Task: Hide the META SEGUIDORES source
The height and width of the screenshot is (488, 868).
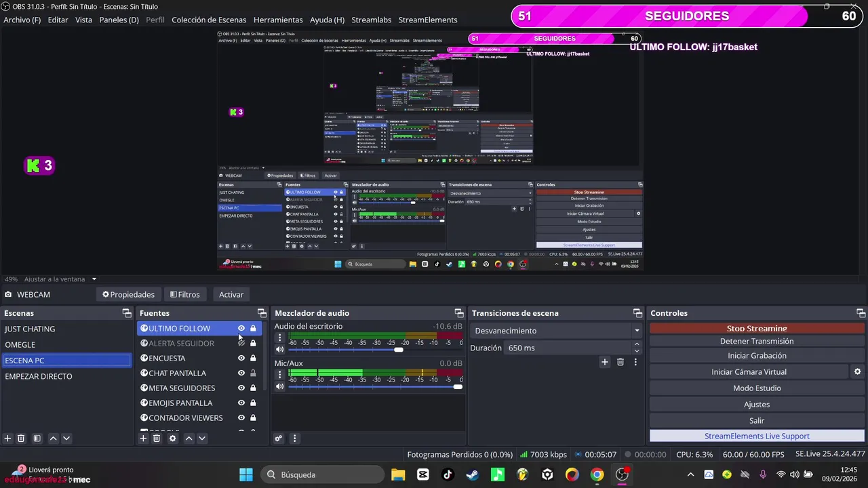Action: [x=241, y=388]
